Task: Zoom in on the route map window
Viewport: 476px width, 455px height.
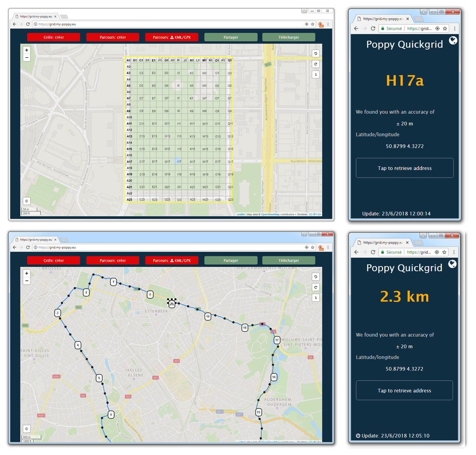Action: (27, 274)
